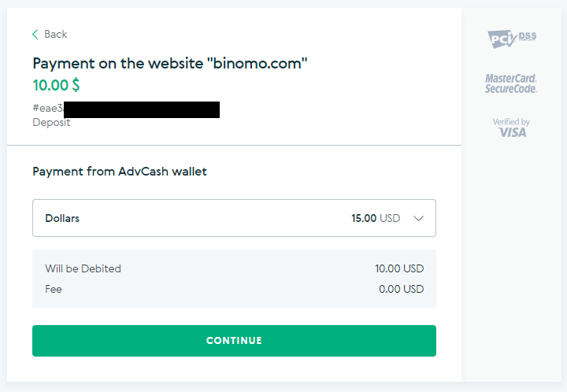Click the #eae3 transaction ID
This screenshot has width=567, height=392.
coord(47,108)
